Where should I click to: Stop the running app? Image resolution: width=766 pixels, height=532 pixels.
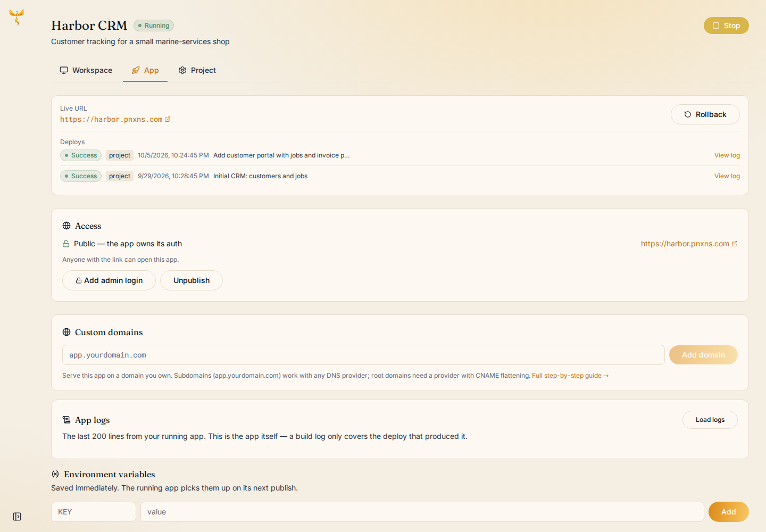726,26
